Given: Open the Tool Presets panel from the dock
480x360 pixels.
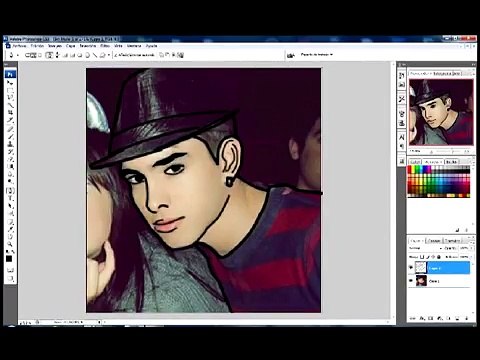Looking at the screenshot, I should [402, 99].
